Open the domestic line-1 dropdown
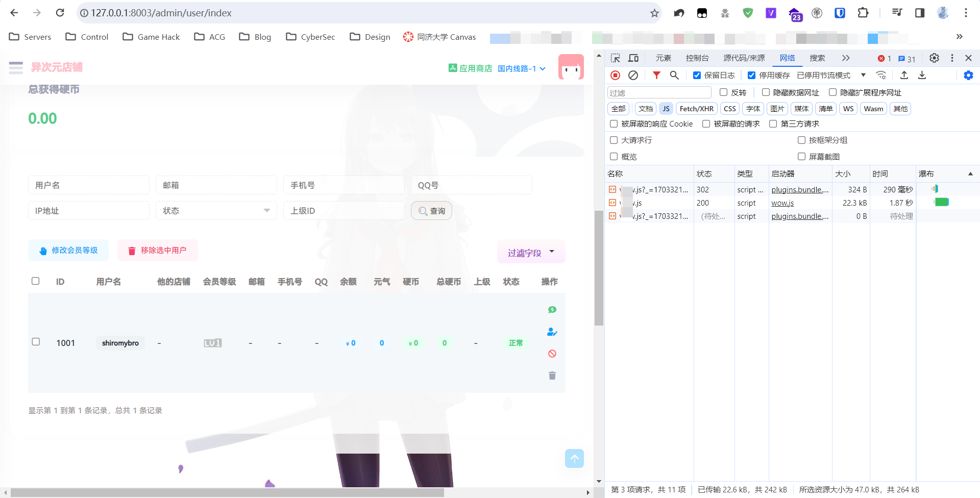This screenshot has width=980, height=498. tap(522, 68)
